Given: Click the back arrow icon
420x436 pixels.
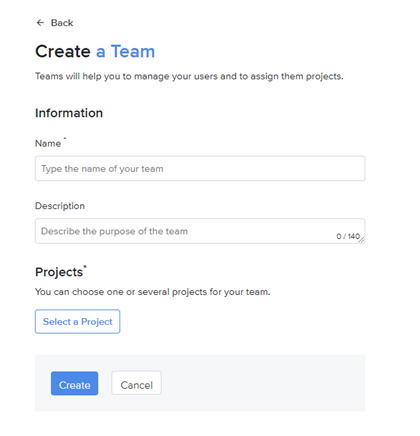Looking at the screenshot, I should 40,23.
